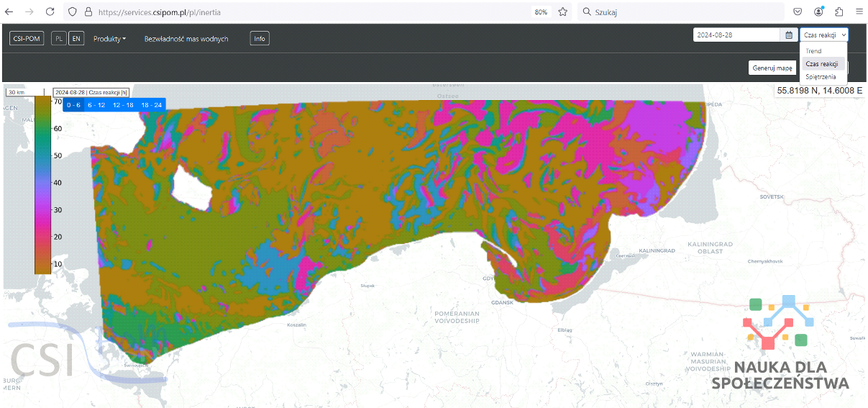Select the 12 - 18 hour range
Viewport: 868px width, 408px height.
point(123,105)
